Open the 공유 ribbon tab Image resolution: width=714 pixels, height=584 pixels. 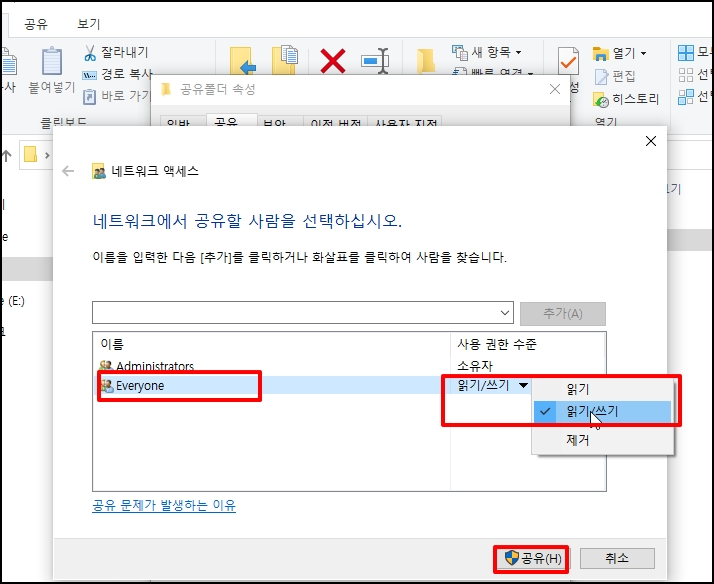[x=36, y=24]
